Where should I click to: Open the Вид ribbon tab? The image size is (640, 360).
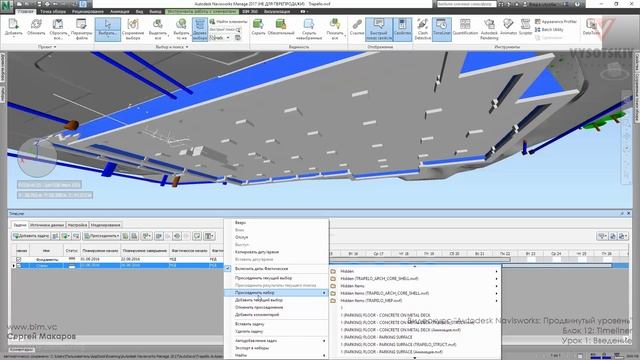(x=139, y=11)
